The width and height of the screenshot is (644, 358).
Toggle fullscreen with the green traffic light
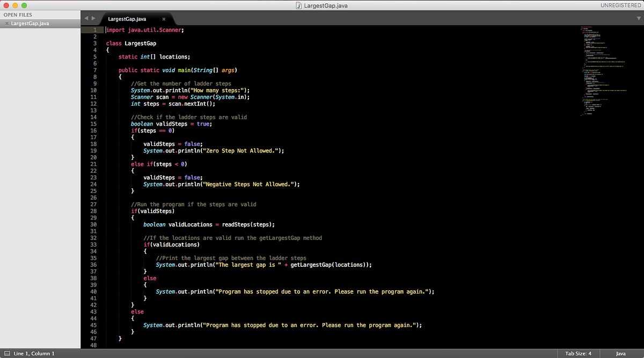click(x=23, y=5)
